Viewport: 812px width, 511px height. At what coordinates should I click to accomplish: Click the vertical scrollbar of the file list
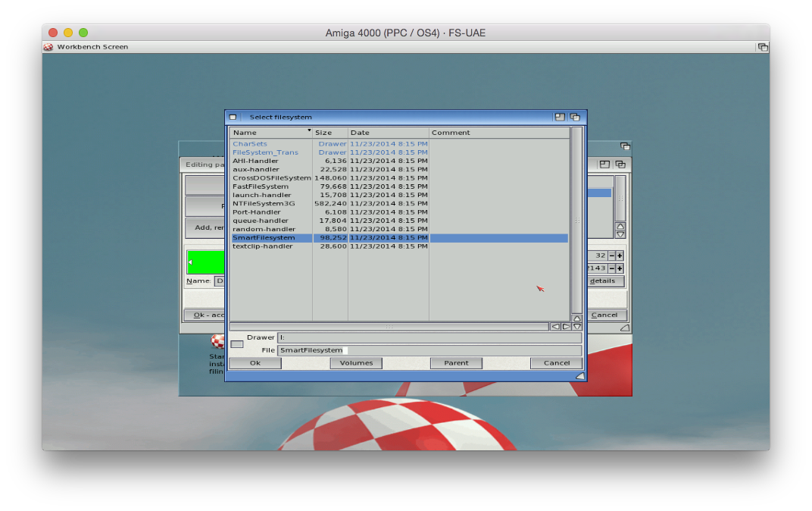pyautogui.click(x=577, y=221)
